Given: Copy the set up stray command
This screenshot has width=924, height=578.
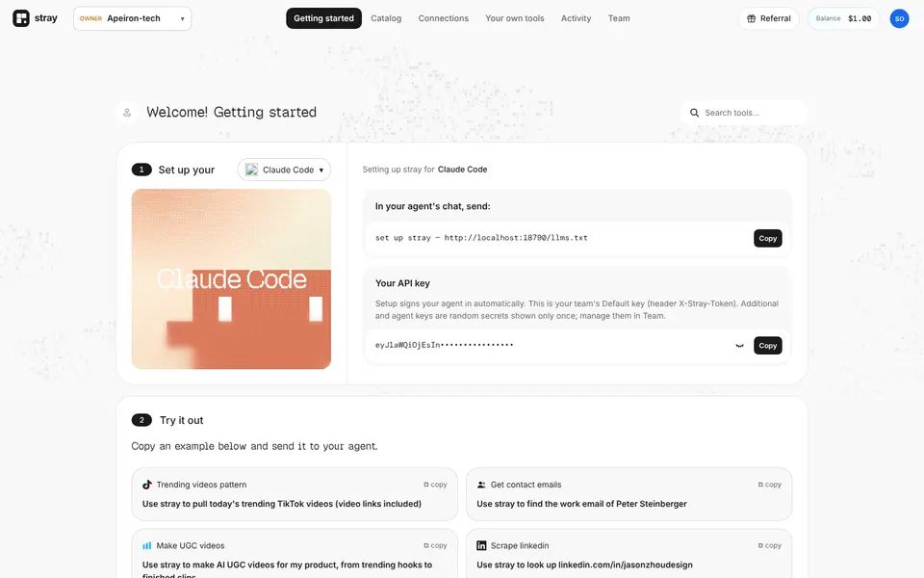Looking at the screenshot, I should [767, 238].
